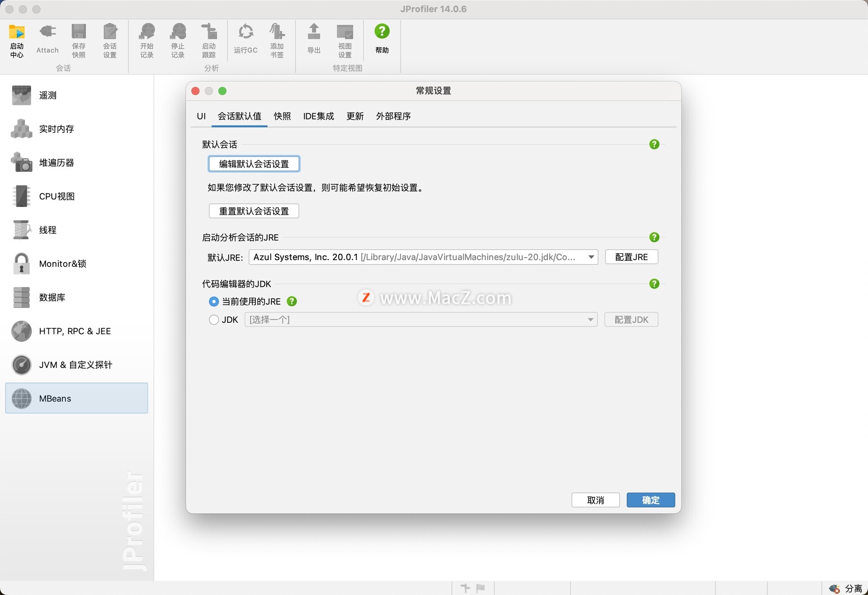Viewport: 868px width, 595px height.
Task: Click help icon beside 代码编辑器的JDK heading
Action: tap(654, 284)
